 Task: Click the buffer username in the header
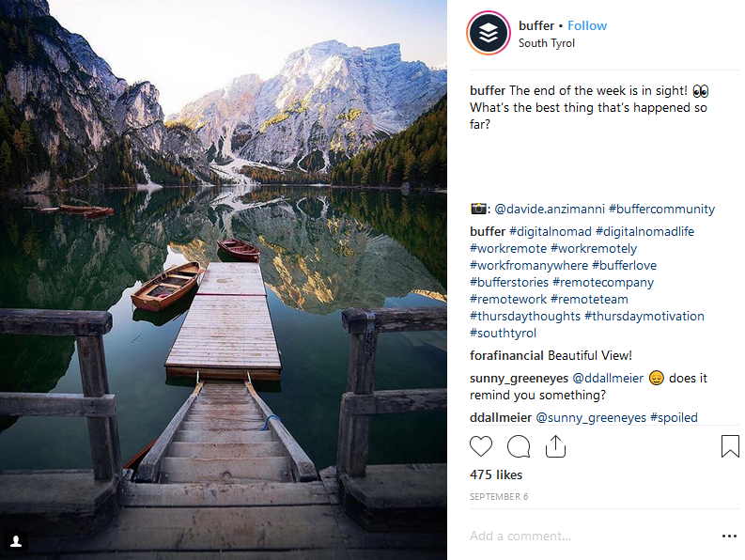(x=535, y=25)
